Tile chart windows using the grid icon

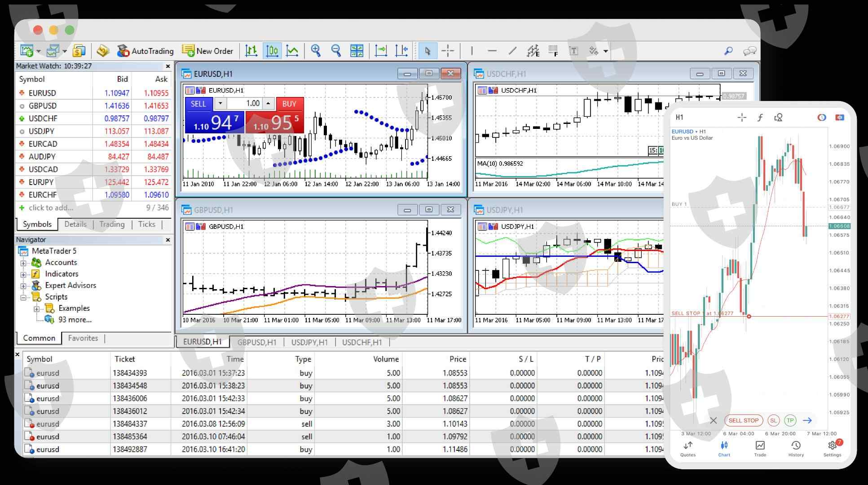click(x=357, y=51)
